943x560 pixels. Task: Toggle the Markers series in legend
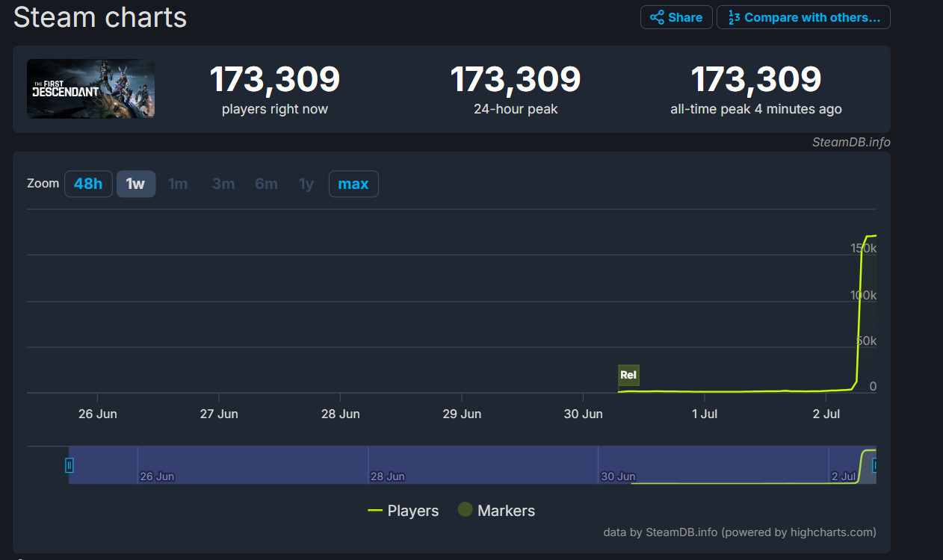[x=497, y=511]
